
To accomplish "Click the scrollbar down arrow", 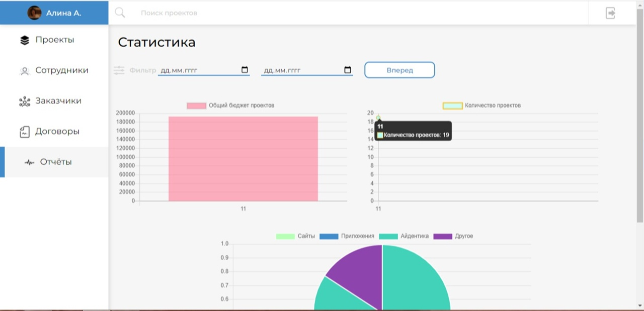I will pyautogui.click(x=640, y=306).
